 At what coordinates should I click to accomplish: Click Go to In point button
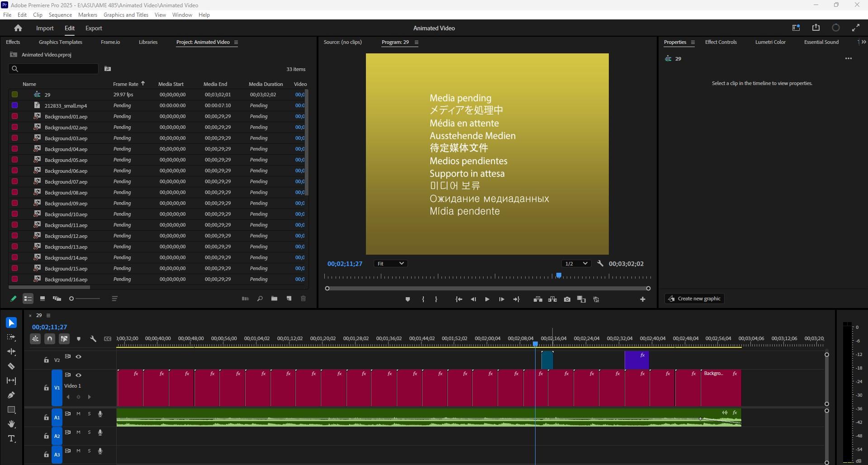coord(459,299)
